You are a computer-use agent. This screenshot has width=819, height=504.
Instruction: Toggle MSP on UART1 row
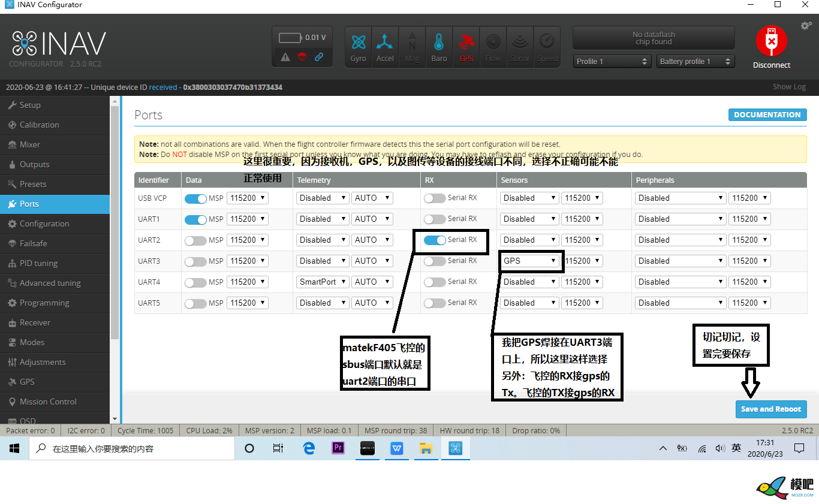click(x=195, y=219)
